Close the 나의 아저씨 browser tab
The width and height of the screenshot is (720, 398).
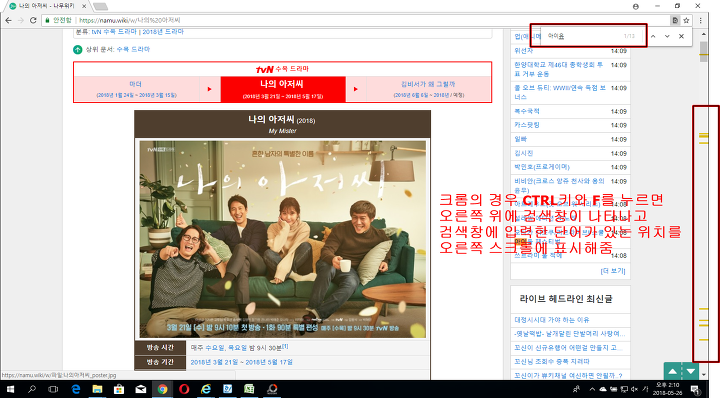(84, 6)
